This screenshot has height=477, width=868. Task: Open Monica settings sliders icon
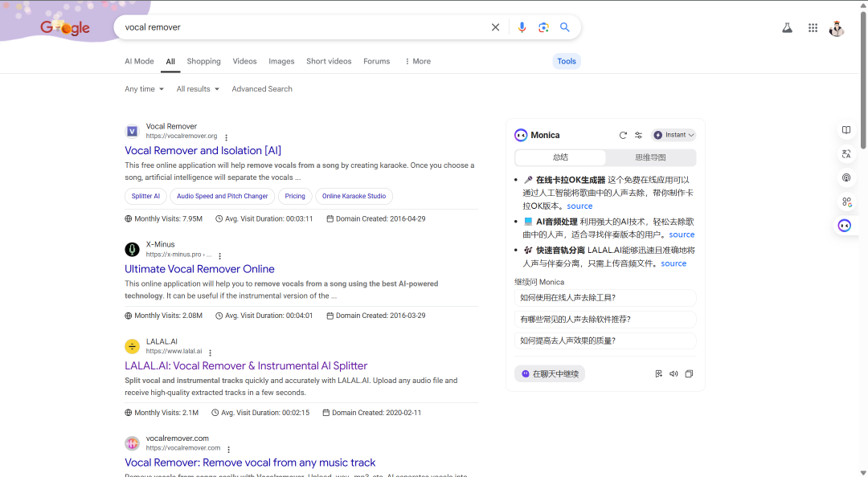[638, 135]
